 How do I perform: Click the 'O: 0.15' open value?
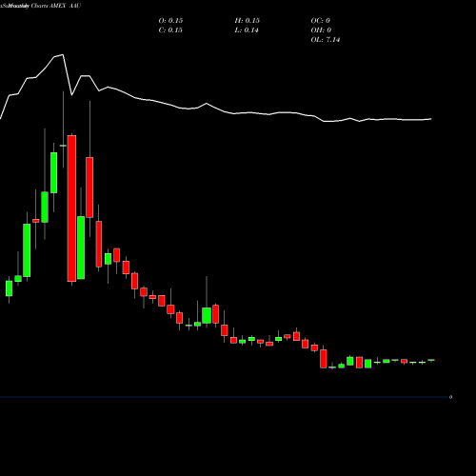click(170, 21)
